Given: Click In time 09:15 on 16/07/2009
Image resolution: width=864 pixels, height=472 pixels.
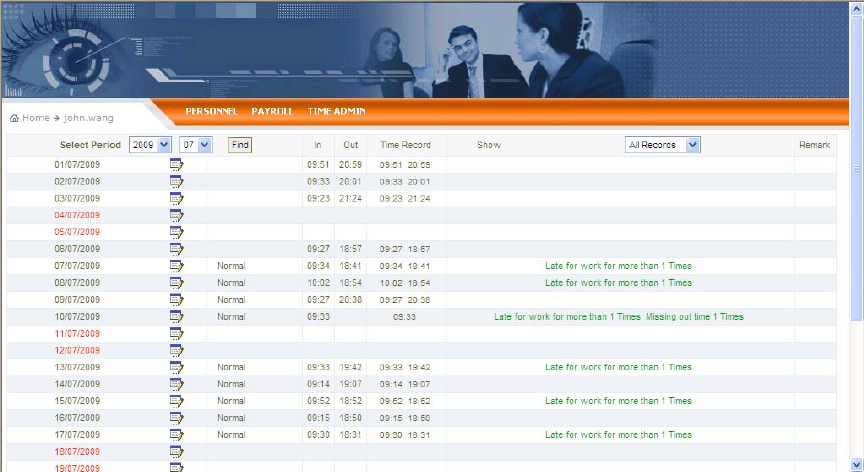Looking at the screenshot, I should pos(318,418).
